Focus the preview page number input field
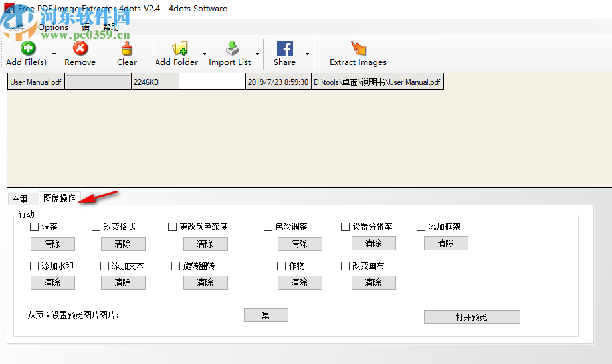Screen dimensions: 612x364 click(x=210, y=316)
